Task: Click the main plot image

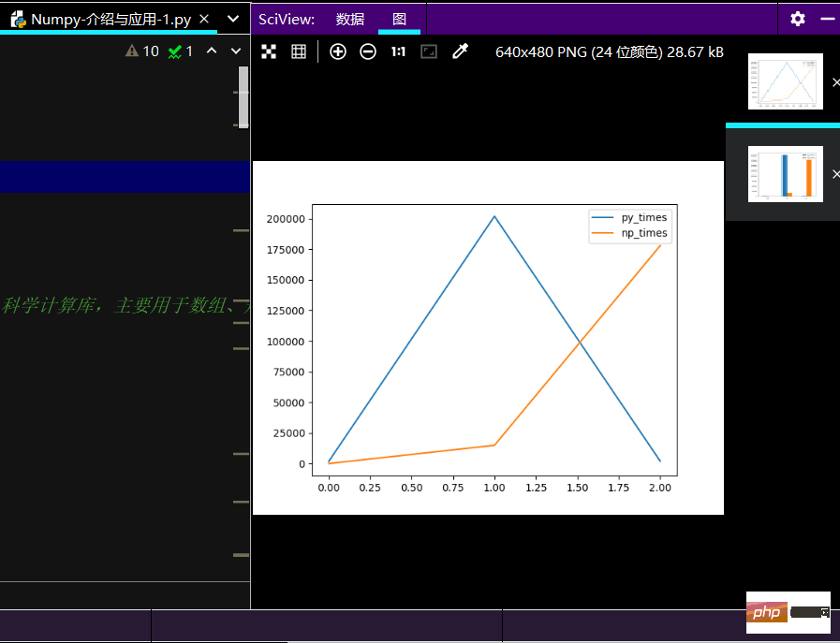Action: (x=488, y=338)
